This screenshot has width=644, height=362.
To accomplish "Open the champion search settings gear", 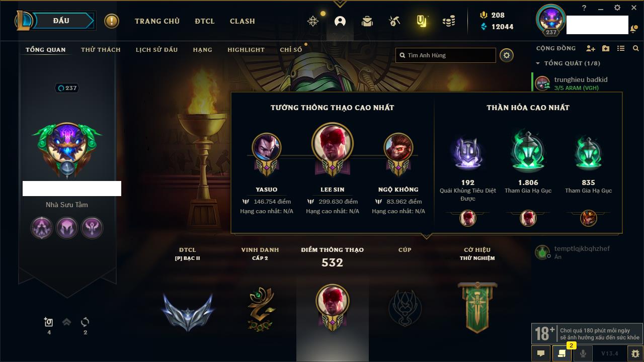I will 507,55.
